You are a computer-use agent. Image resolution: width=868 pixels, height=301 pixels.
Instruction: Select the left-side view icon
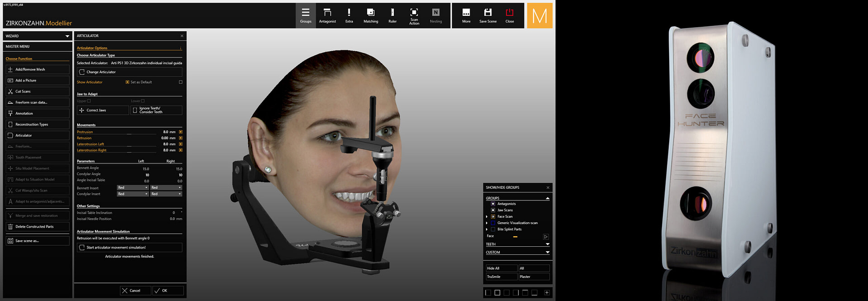point(488,293)
